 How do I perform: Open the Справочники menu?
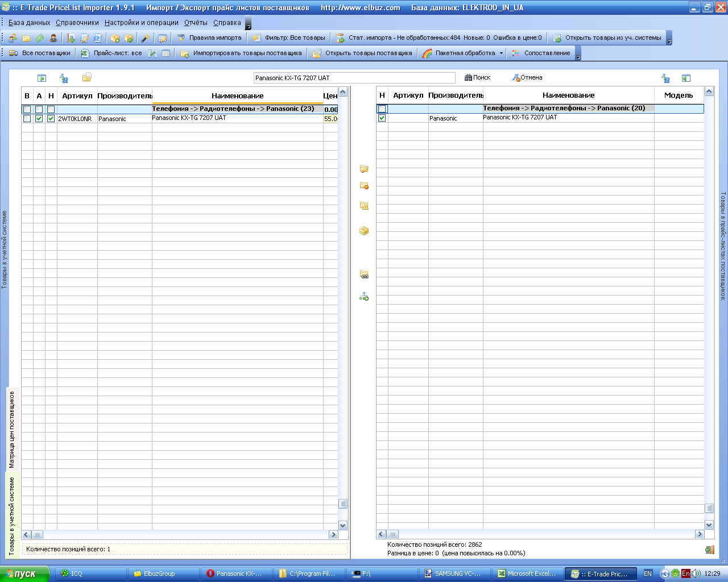click(77, 23)
